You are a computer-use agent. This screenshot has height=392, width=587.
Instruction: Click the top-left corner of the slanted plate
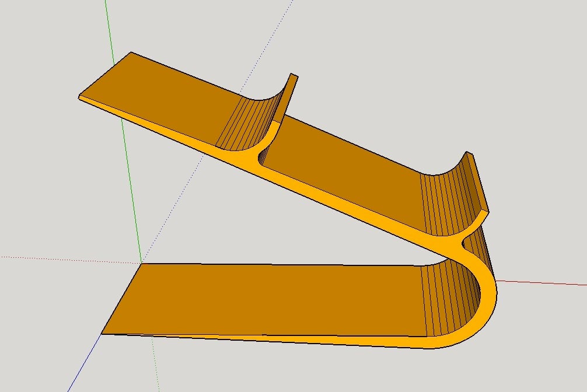pyautogui.click(x=131, y=52)
